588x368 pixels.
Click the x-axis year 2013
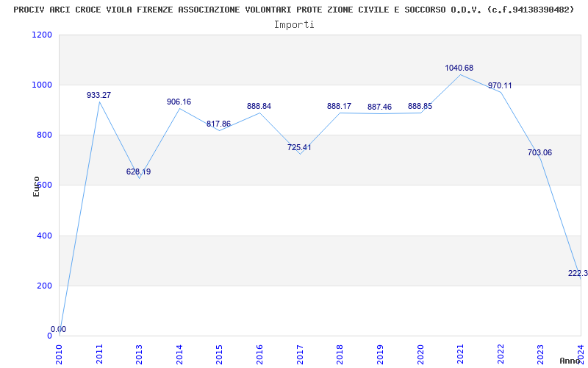click(140, 355)
